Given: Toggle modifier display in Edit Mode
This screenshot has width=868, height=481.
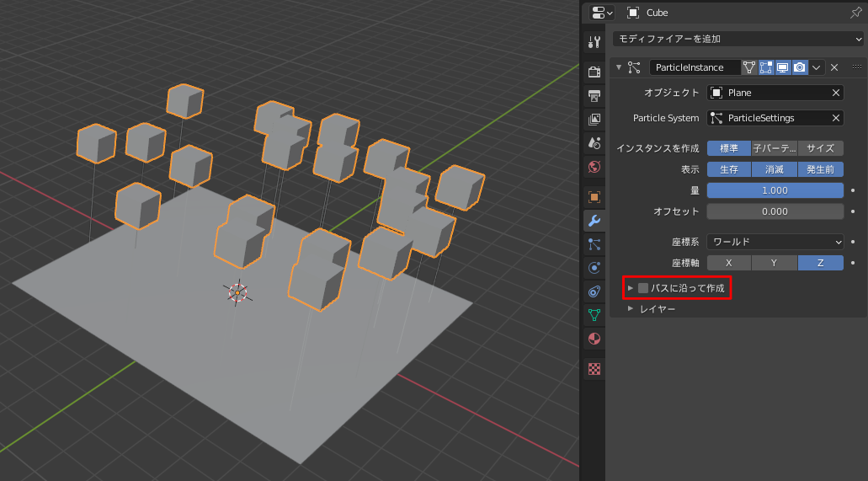Looking at the screenshot, I should tap(766, 67).
